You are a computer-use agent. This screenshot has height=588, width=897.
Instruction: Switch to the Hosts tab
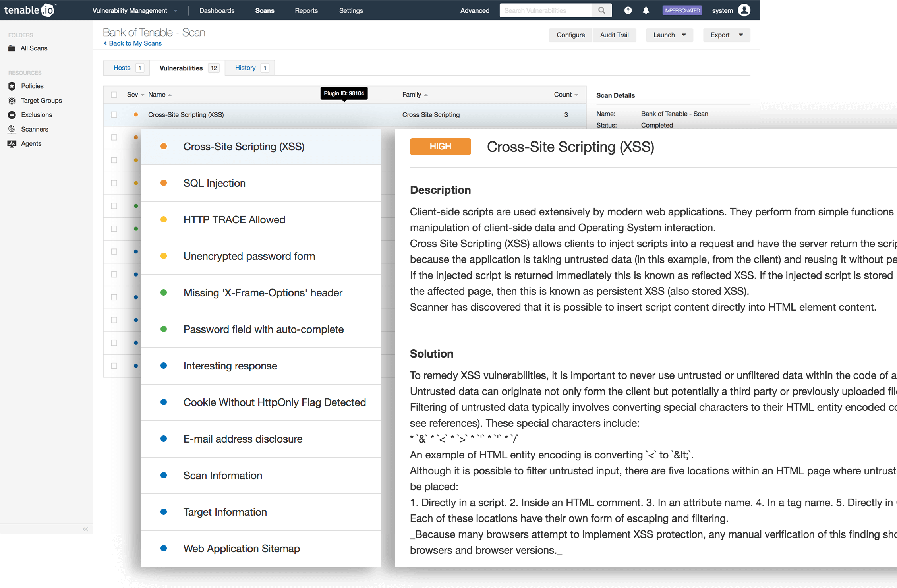(x=126, y=68)
